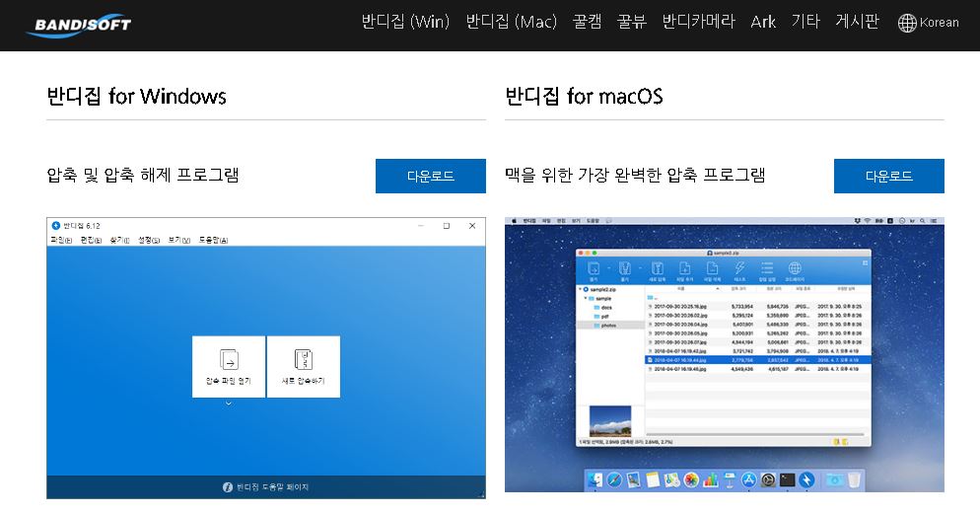The width and height of the screenshot is (980, 514).
Task: Open the 반디집 (Win) nav item
Action: [x=405, y=22]
